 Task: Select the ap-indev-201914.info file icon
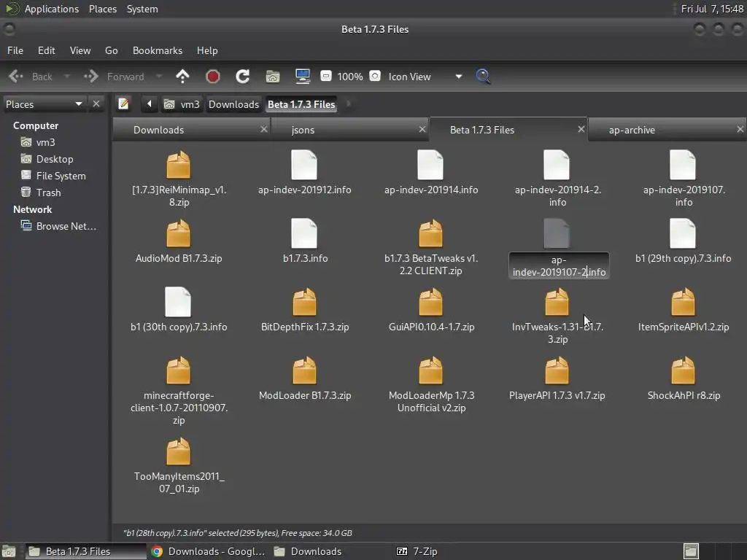[430, 165]
